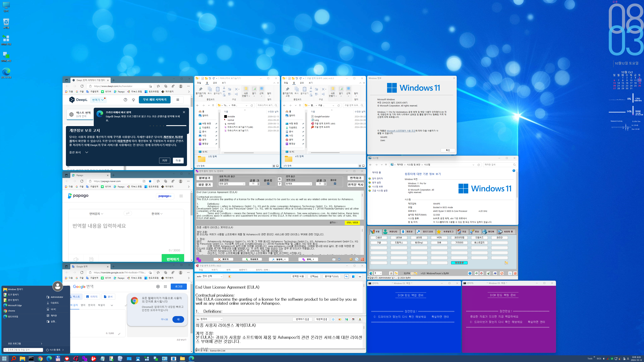Screen dimensions: 644x362
Task: Click the red prohibition icon in portal launcher
Action: coord(502,273)
